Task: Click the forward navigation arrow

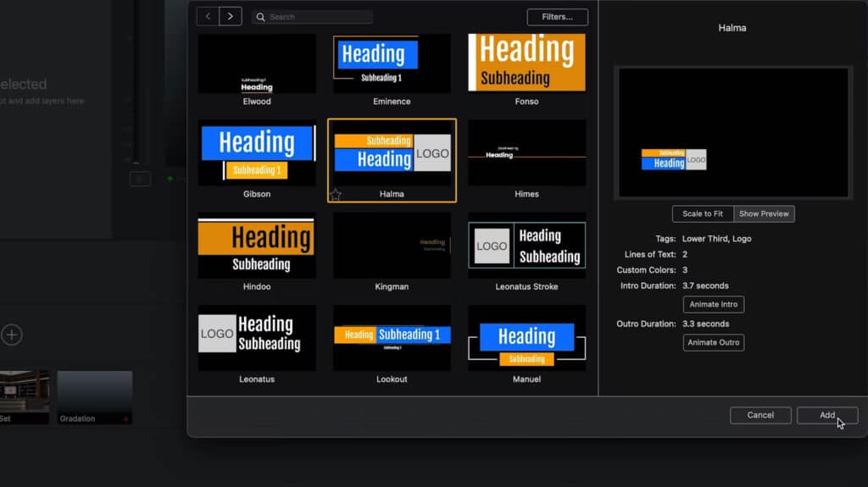Action: click(231, 16)
